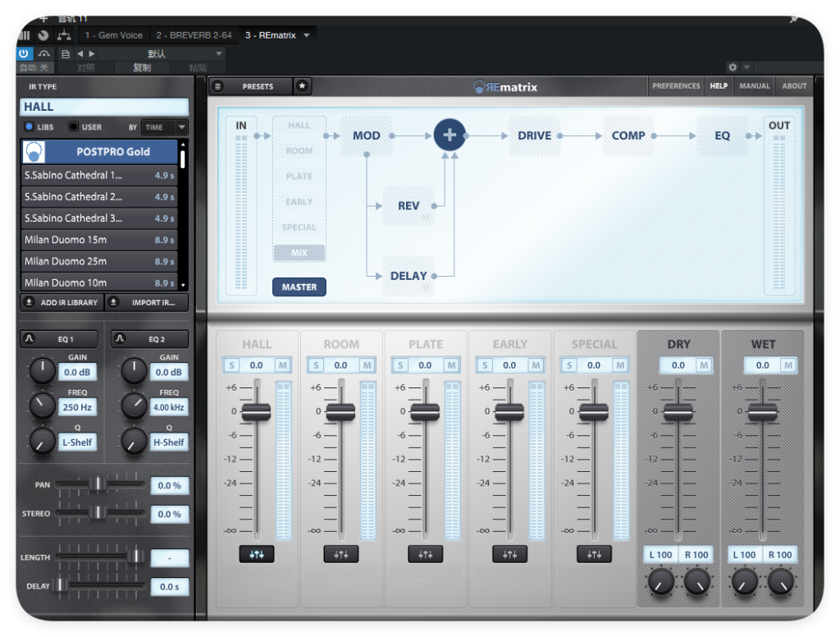Open the DELAY effect block
This screenshot has height=637, width=840.
pos(409,276)
